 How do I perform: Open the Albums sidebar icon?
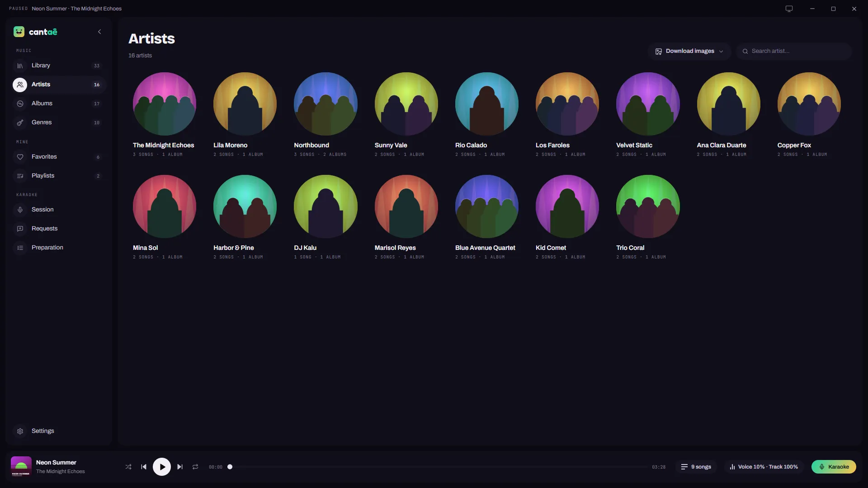(x=20, y=103)
